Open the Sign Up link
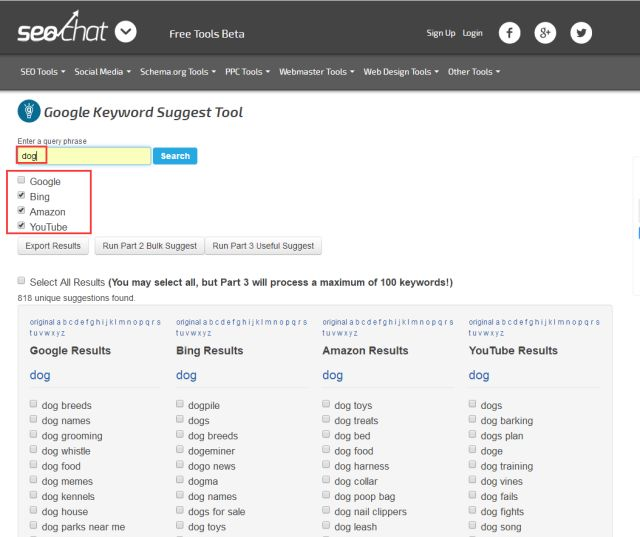640x537 pixels. click(x=440, y=33)
